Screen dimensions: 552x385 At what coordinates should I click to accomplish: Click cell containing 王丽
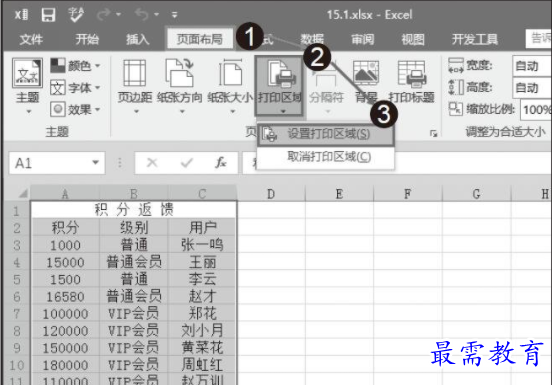202,262
